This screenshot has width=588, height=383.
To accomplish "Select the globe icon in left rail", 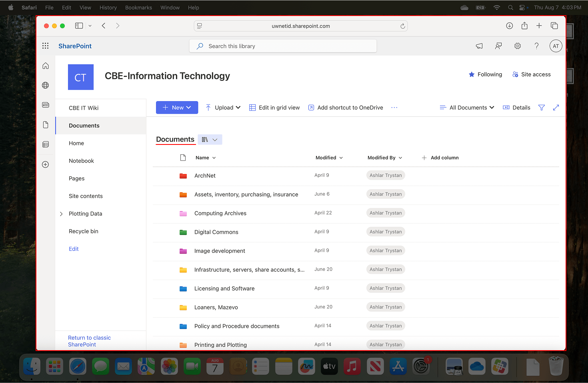I will click(45, 85).
